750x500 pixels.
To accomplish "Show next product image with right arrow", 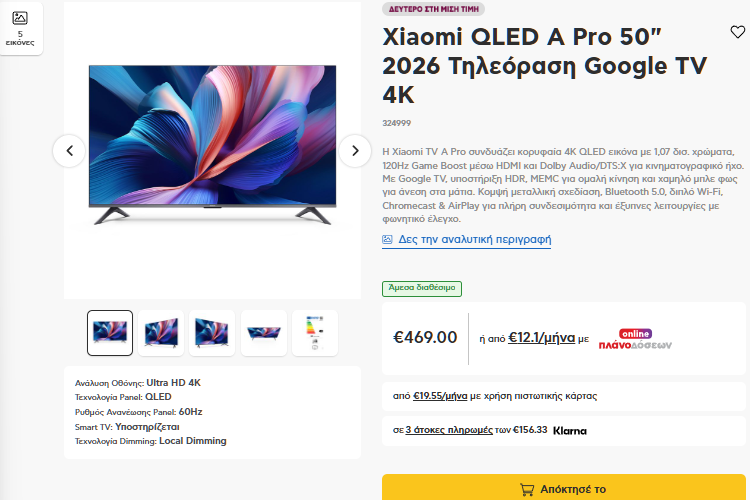I will tap(355, 151).
